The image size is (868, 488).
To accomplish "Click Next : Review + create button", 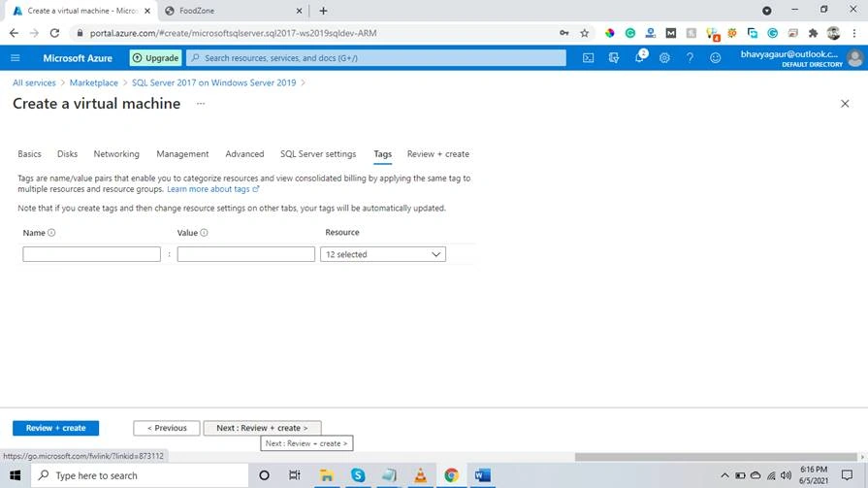I will 262,428.
